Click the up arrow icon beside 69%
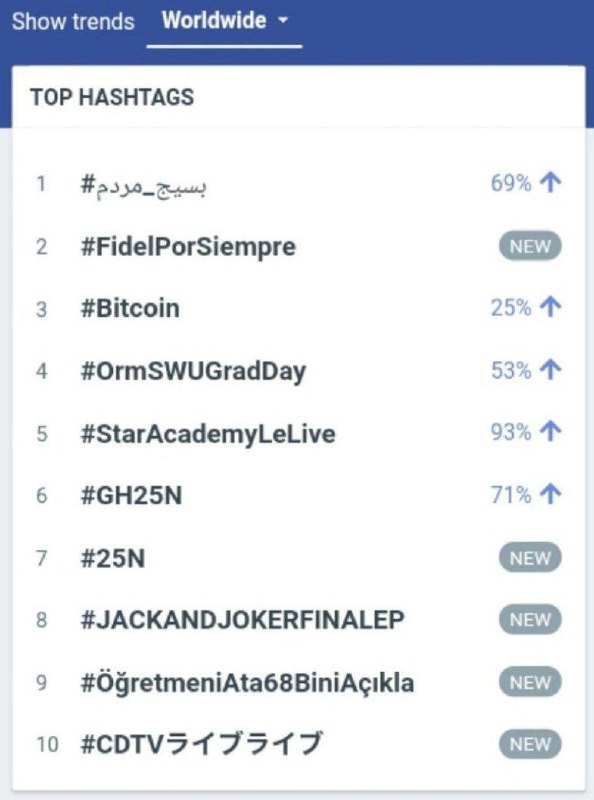Viewport: 594px width, 800px height. pyautogui.click(x=551, y=182)
